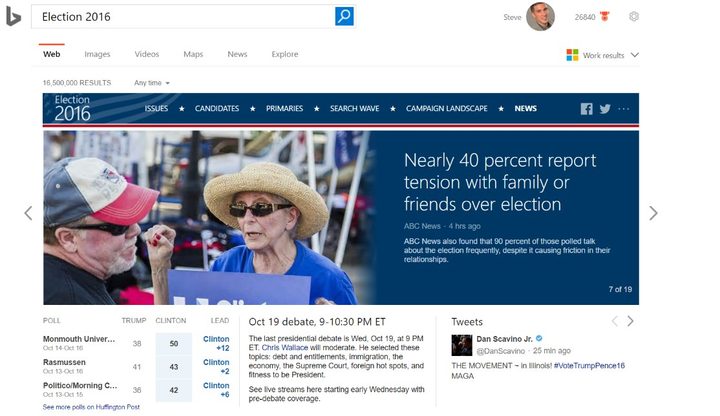Click Clinton value 50 cell
This screenshot has height=416, width=720.
click(x=174, y=343)
